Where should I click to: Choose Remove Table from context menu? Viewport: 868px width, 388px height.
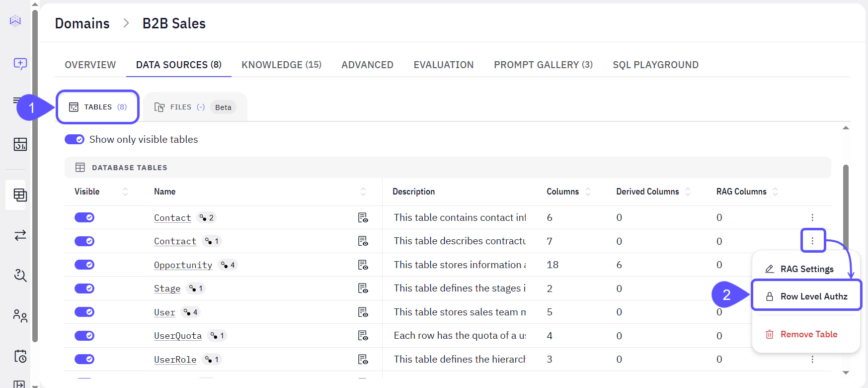(x=806, y=334)
